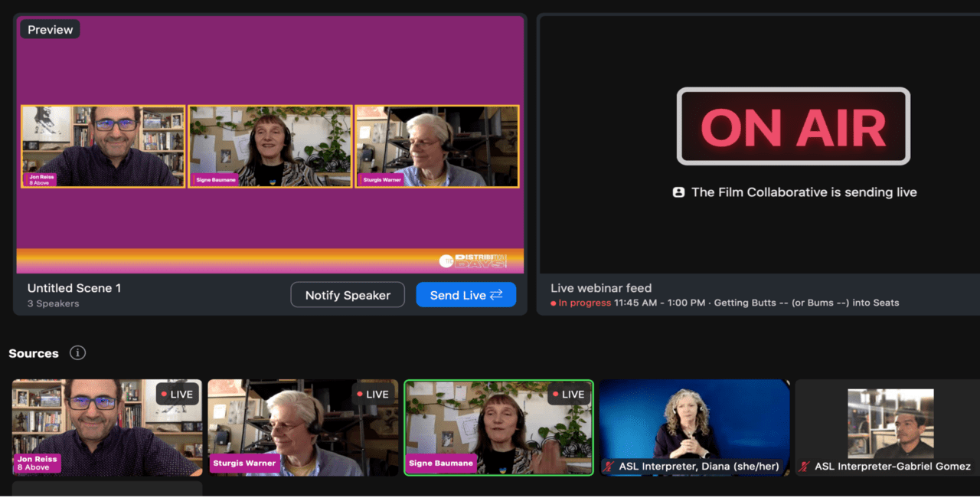Image resolution: width=980 pixels, height=498 pixels.
Task: Click LIVE badge on Sturgis Warner source
Action: click(x=373, y=394)
